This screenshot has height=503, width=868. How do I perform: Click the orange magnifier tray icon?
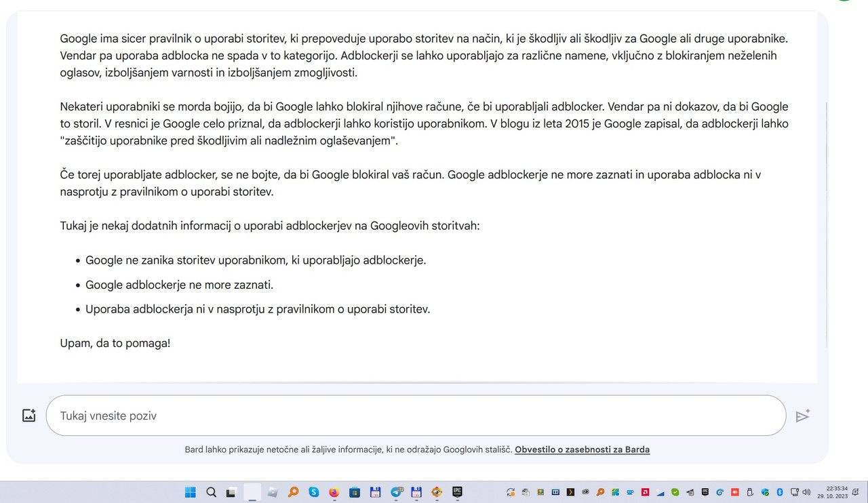[600, 492]
